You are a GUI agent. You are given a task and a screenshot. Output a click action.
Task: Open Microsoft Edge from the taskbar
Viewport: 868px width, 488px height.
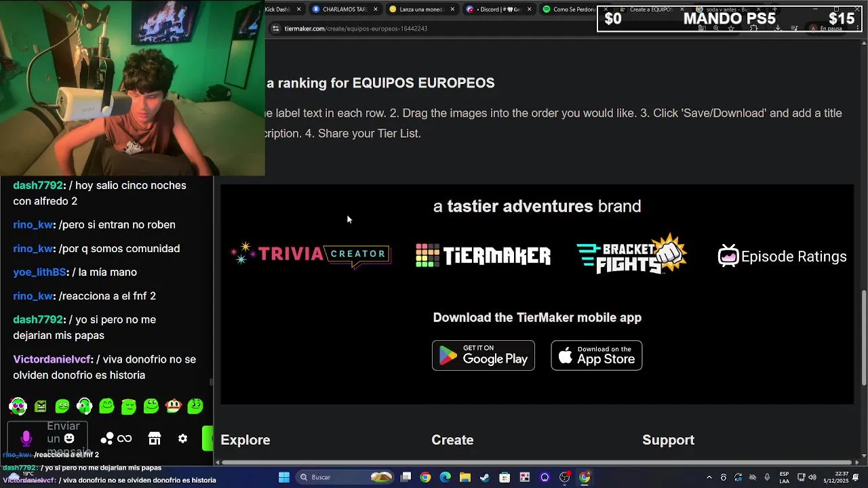click(x=445, y=477)
